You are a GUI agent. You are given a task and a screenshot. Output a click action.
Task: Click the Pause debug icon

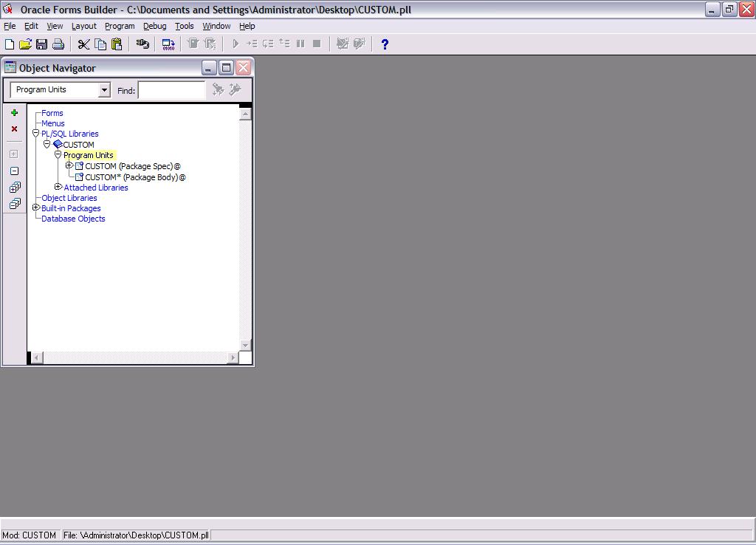tap(300, 44)
